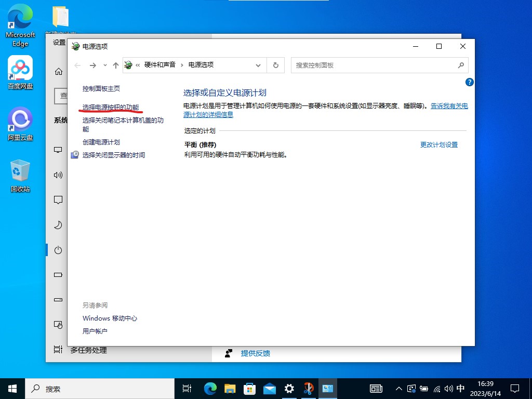Click the address bar power icon
This screenshot has width=532, height=399.
tap(128, 65)
